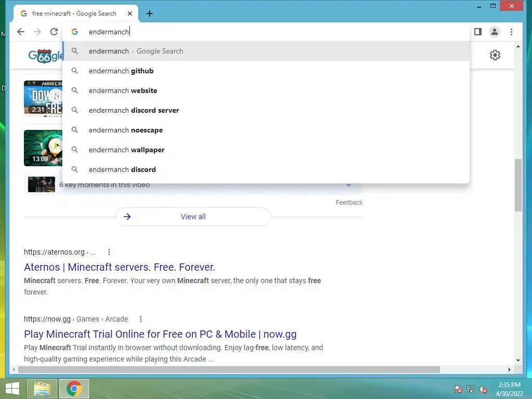Viewport: 532px width, 399px height.
Task: Select suggestion 'endermanch - Google Search'
Action: pyautogui.click(x=266, y=51)
